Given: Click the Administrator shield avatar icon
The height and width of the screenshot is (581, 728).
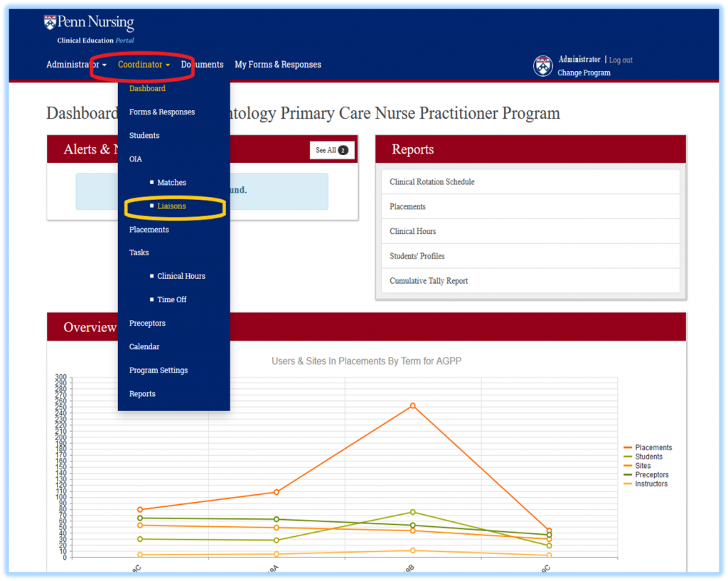Looking at the screenshot, I should (x=542, y=65).
